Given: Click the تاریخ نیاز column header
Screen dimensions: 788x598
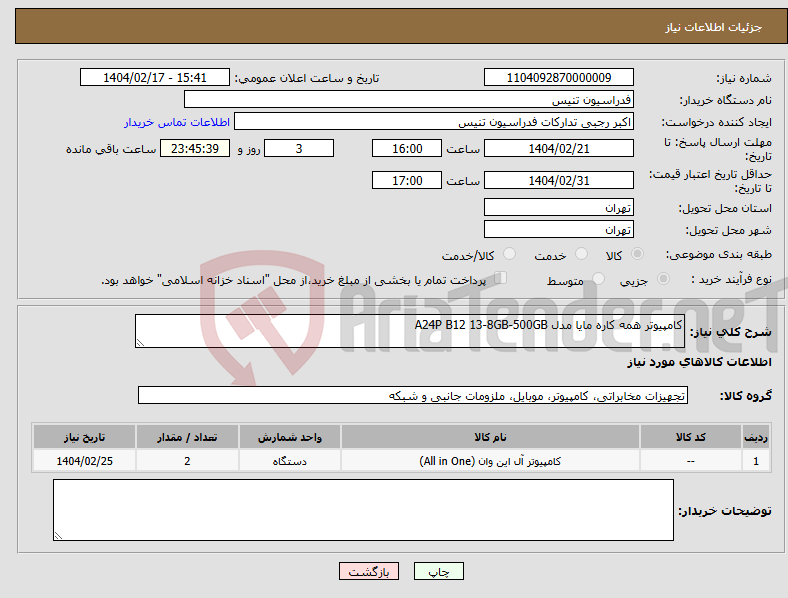Looking at the screenshot, I should pos(84,437).
